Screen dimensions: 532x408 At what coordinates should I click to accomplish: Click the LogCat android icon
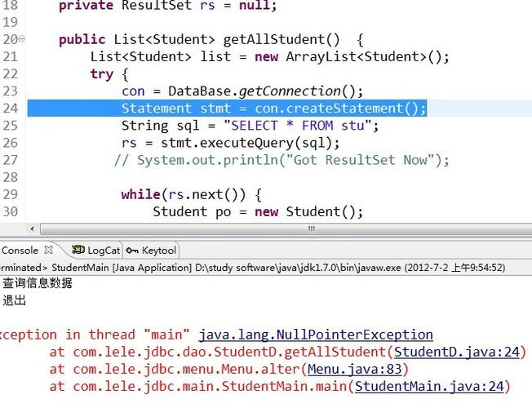coord(78,251)
